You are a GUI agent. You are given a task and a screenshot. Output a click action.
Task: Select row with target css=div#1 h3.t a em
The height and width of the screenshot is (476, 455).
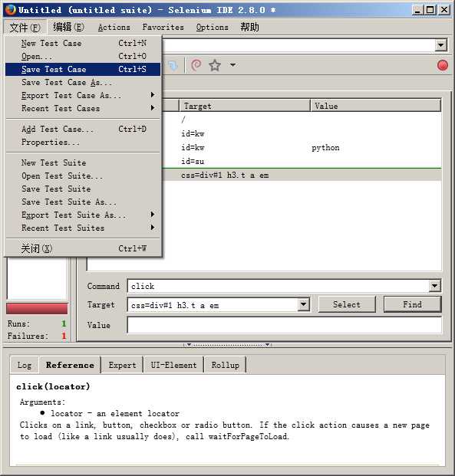[x=301, y=176]
